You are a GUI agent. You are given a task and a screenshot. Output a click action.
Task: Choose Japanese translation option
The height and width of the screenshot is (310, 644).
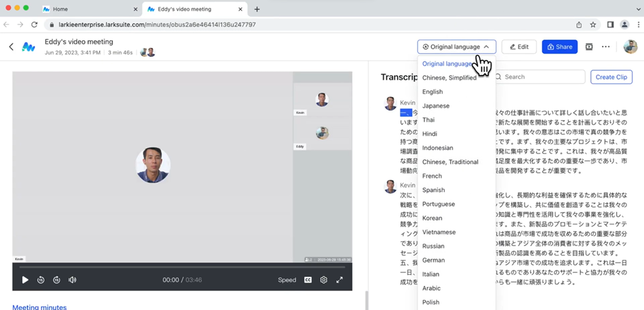tap(435, 106)
